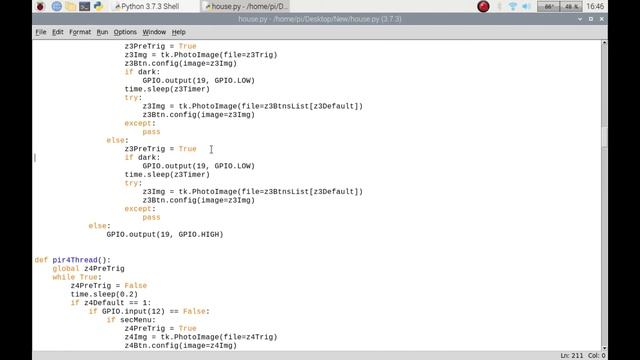640x360 pixels.
Task: Click the clock showing 16:46
Action: click(x=595, y=6)
